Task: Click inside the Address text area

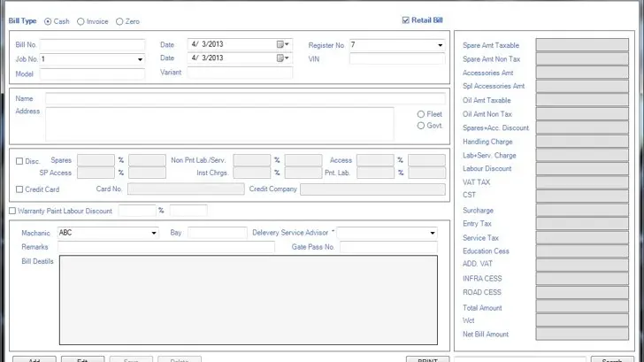Action: [x=219, y=124]
